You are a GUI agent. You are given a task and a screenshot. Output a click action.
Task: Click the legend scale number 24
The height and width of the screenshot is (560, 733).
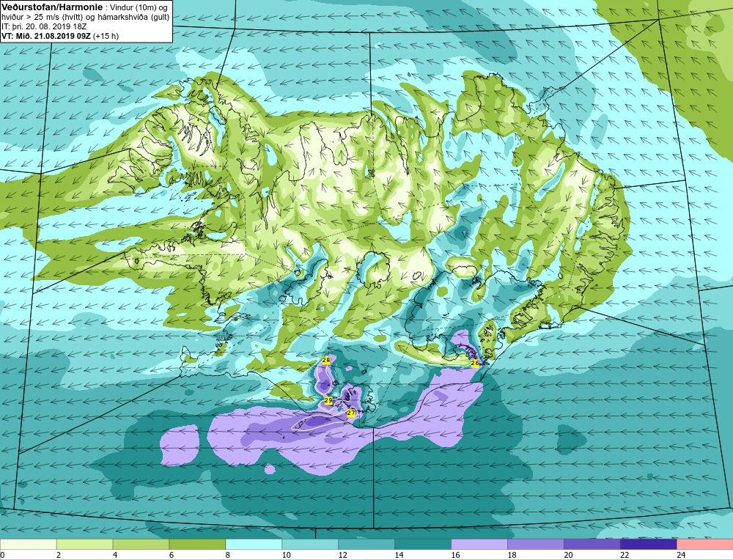click(681, 555)
